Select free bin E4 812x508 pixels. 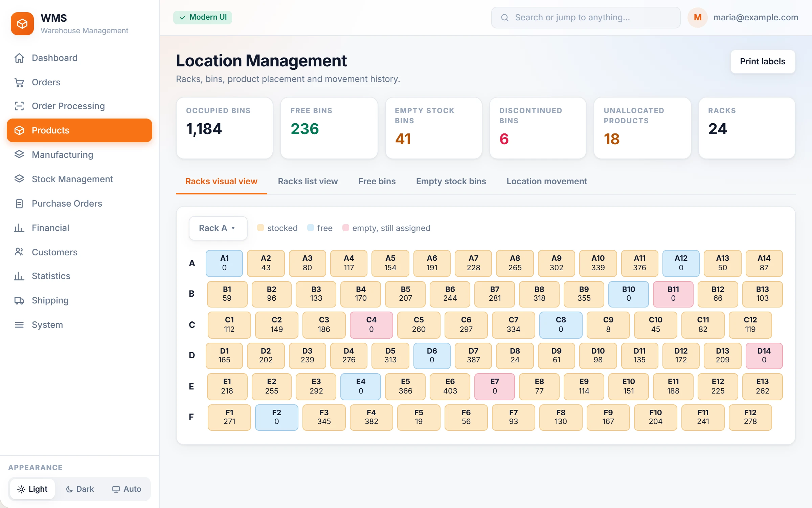pyautogui.click(x=361, y=386)
